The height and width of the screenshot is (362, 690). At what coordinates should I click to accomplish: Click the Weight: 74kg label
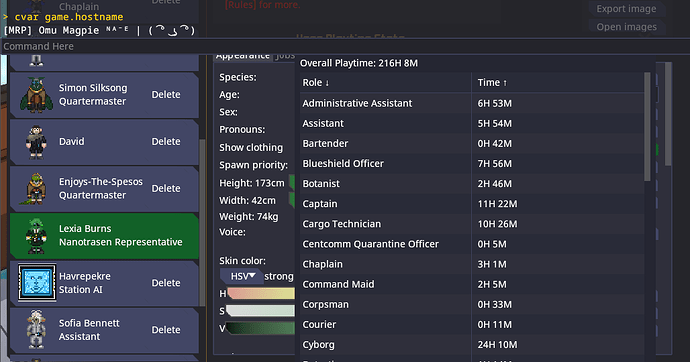coord(249,217)
